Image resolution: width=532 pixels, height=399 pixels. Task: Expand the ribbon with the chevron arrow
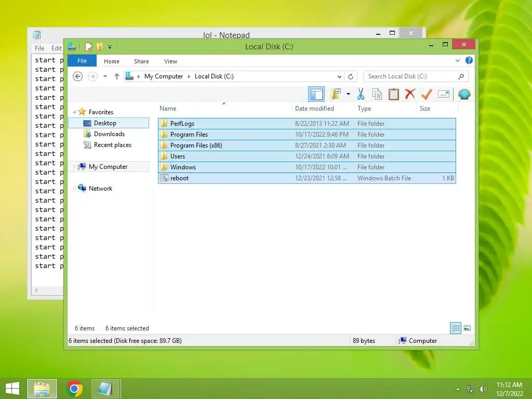point(457,60)
